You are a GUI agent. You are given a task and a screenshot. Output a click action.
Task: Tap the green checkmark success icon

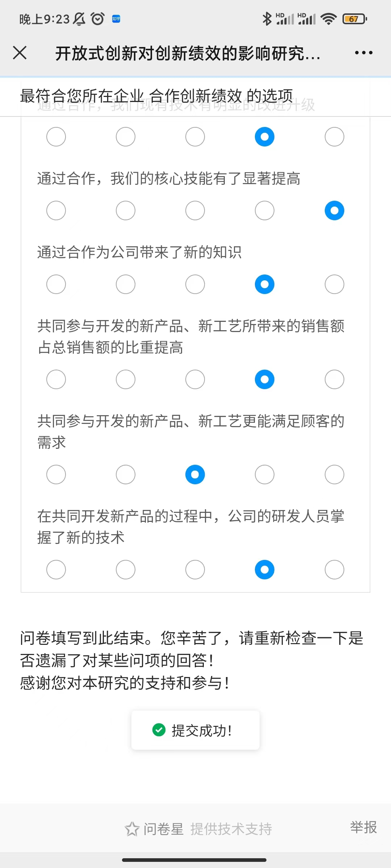pyautogui.click(x=159, y=730)
